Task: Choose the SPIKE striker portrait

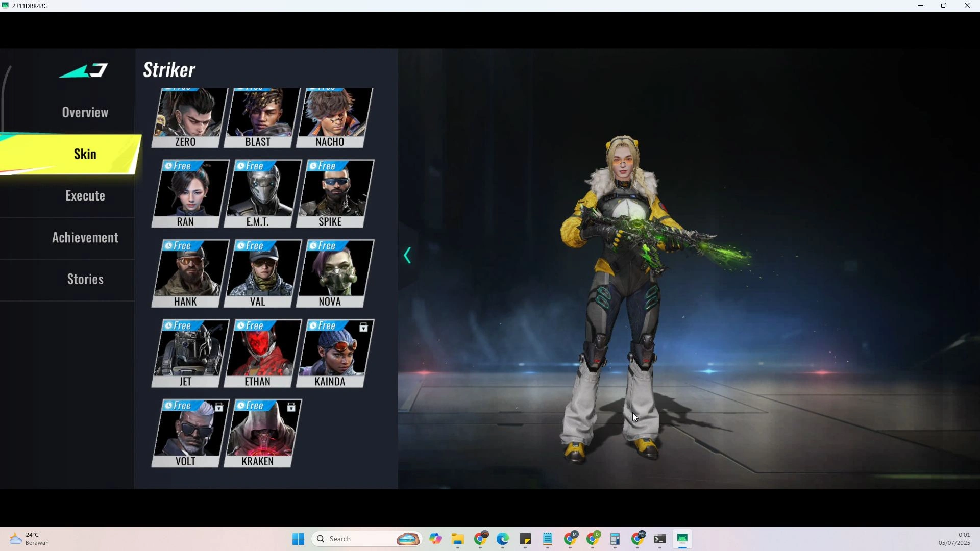Action: coord(332,193)
